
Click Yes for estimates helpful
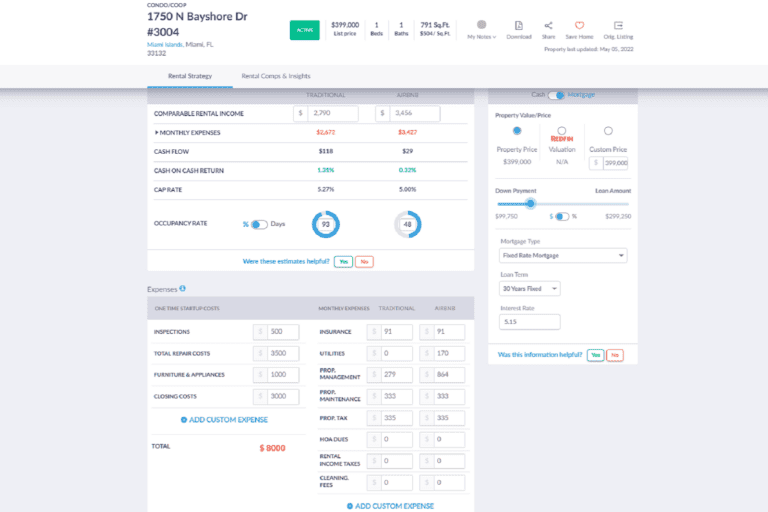pos(342,261)
